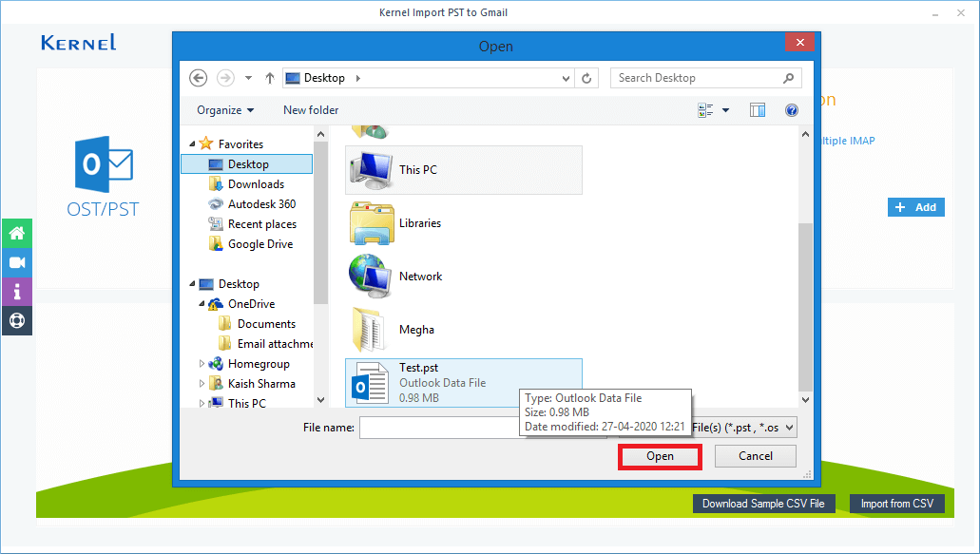Open the support lifebuoy icon in Kernel sidebar

17,321
